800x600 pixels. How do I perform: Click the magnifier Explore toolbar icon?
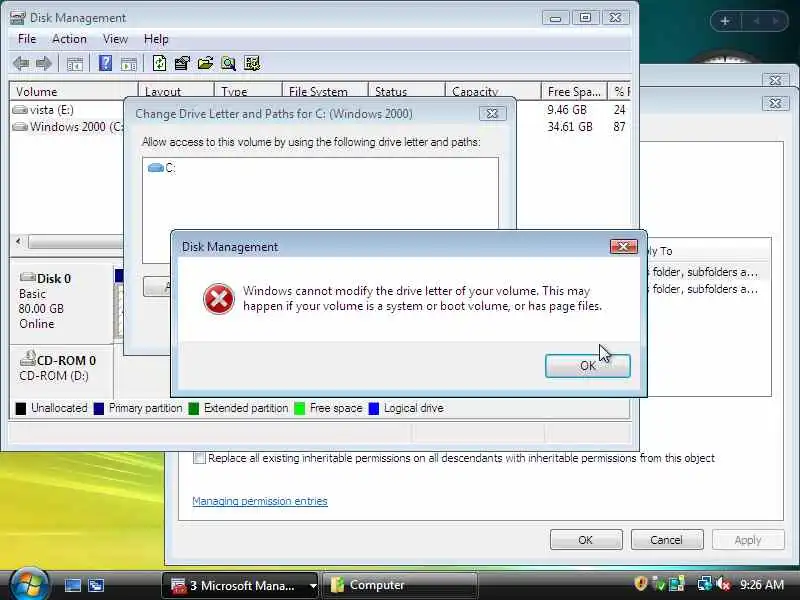228,63
